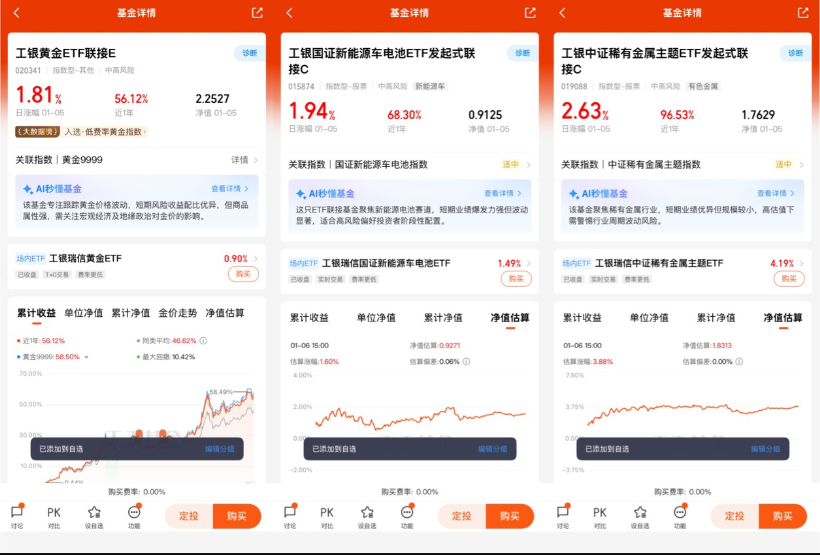This screenshot has height=555, width=820.
Task: Tap AI秒懂基金 sparkle icon on 稀有金属 page
Action: pos(574,194)
